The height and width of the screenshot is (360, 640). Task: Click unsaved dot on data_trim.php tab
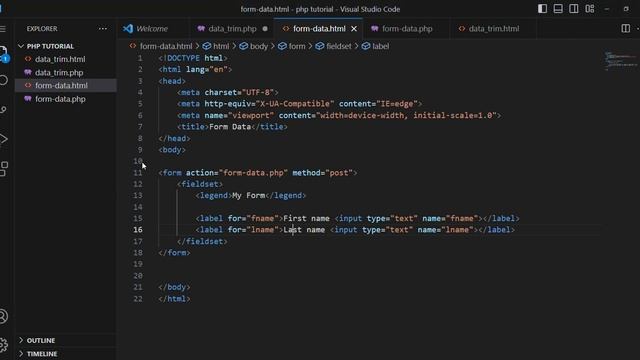265,29
